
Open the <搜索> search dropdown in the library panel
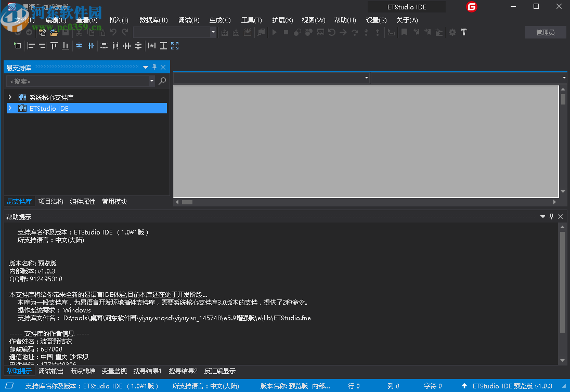(151, 82)
